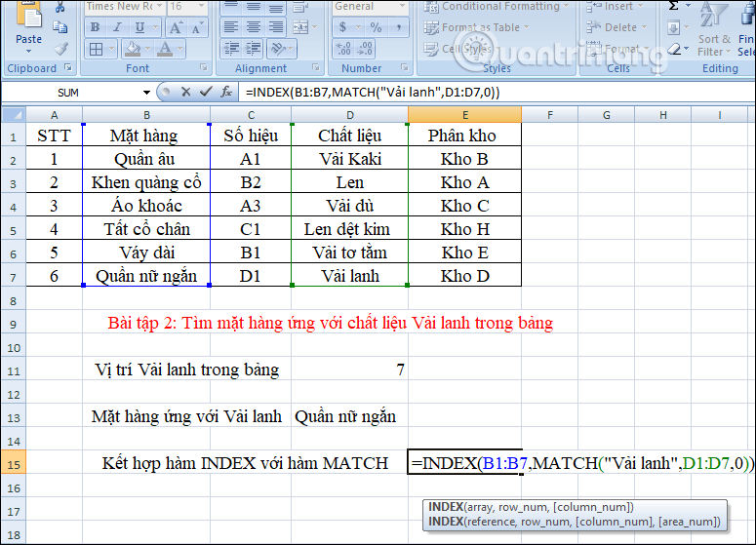Click the Sort & Filter button
Viewport: 756px width, 545px height.
tap(714, 29)
